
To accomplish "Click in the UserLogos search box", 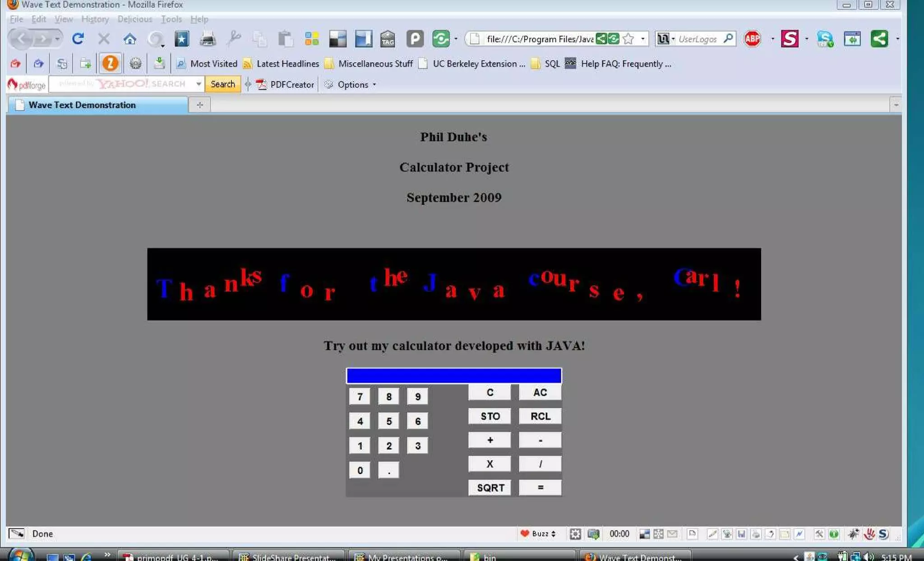I will 698,39.
